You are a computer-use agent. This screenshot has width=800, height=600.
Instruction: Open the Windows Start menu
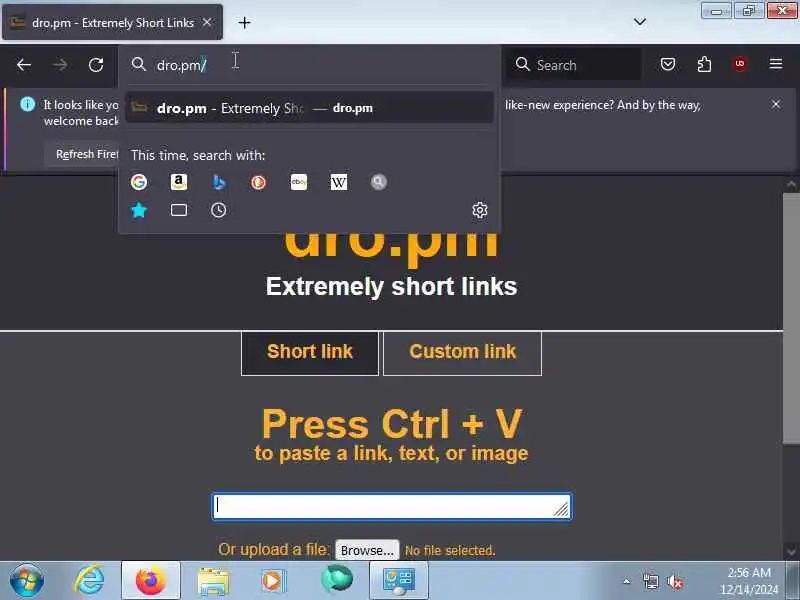click(x=27, y=580)
